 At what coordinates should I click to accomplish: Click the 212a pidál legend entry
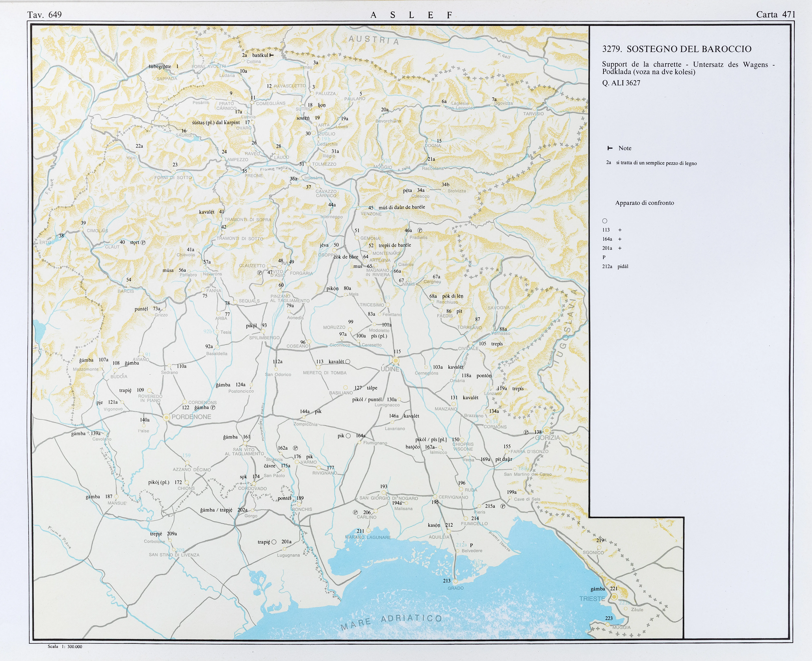[x=615, y=267]
